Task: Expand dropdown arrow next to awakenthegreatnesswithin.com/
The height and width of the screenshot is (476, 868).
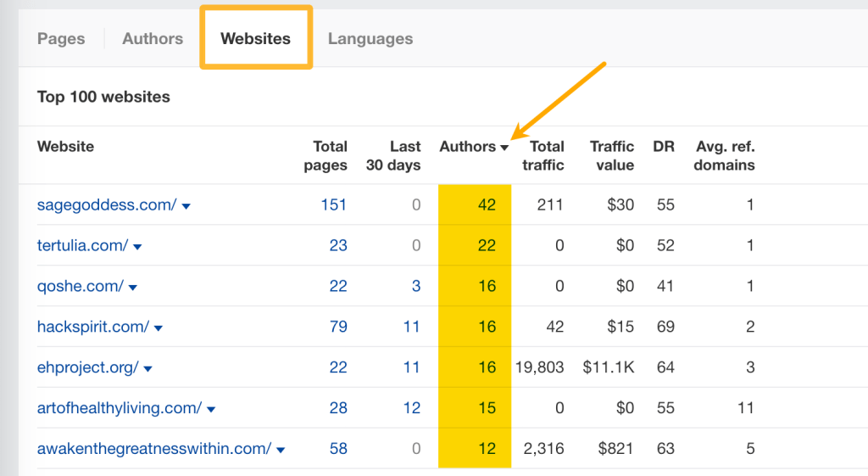Action: (281, 450)
